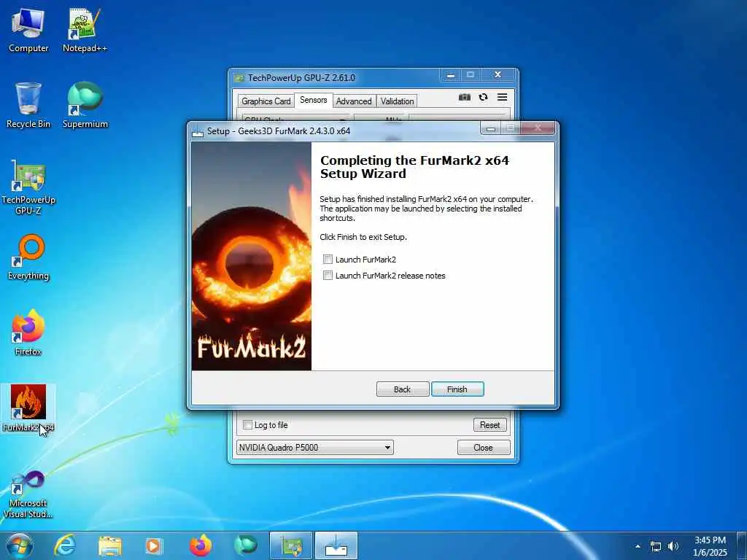Click the GPU-Z title bar icon
Viewport: 747px width, 560px height.
click(239, 77)
